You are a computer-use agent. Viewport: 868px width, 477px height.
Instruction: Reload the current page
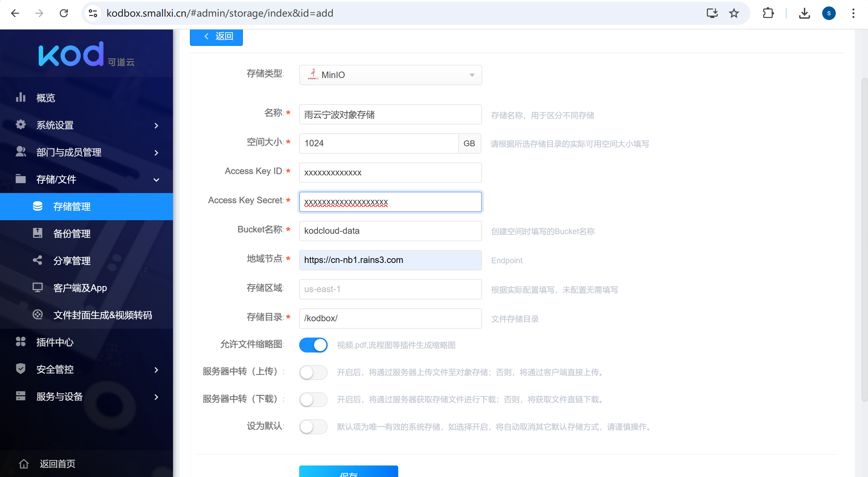64,13
